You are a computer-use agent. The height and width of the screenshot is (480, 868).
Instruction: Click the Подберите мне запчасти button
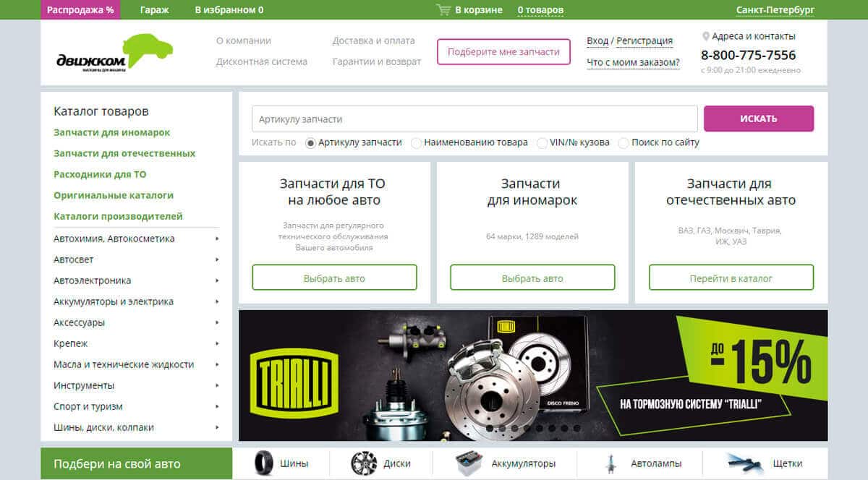503,52
